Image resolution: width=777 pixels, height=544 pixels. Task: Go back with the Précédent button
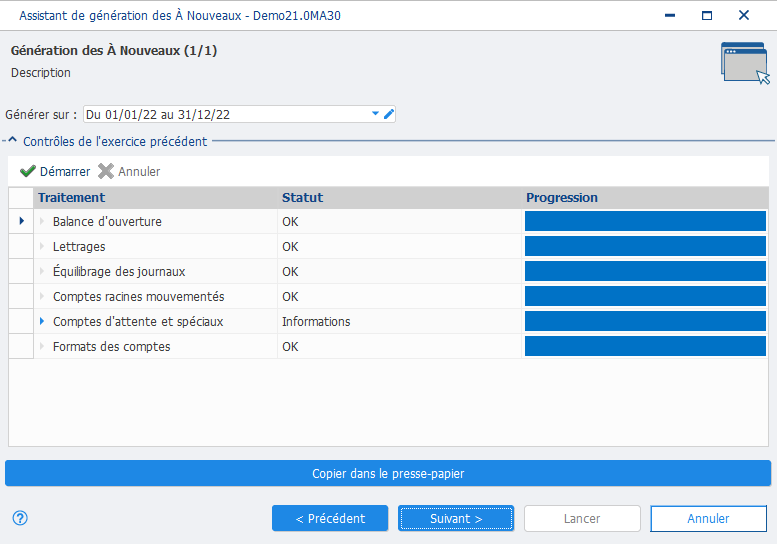(x=330, y=518)
